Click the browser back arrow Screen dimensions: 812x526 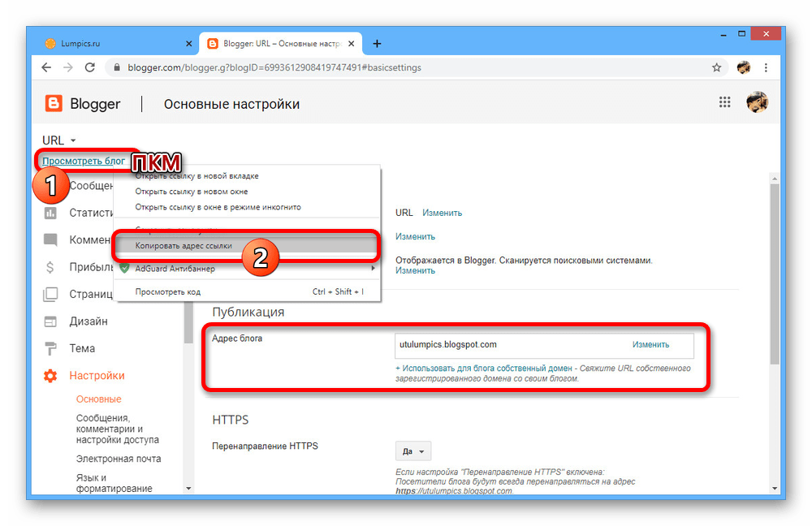pyautogui.click(x=46, y=67)
